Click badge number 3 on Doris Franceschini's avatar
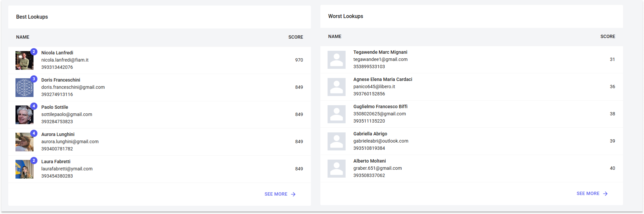The height and width of the screenshot is (214, 644). (x=34, y=79)
